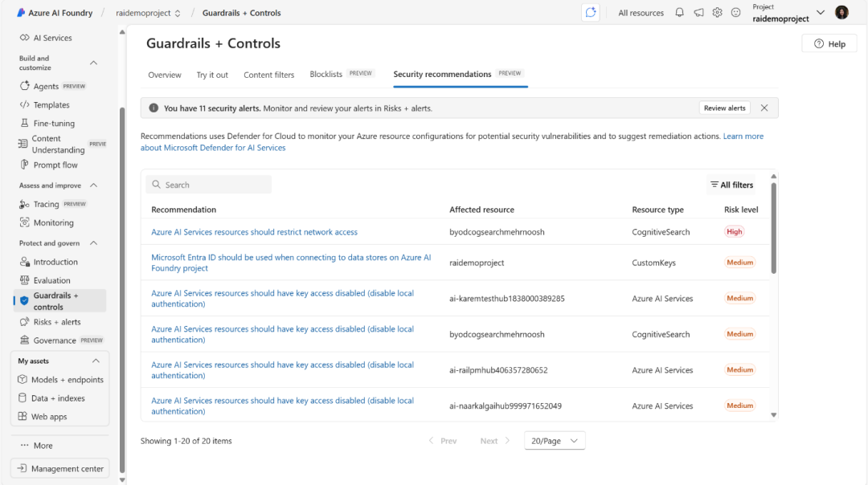Click the Agents icon in sidebar

coord(24,86)
